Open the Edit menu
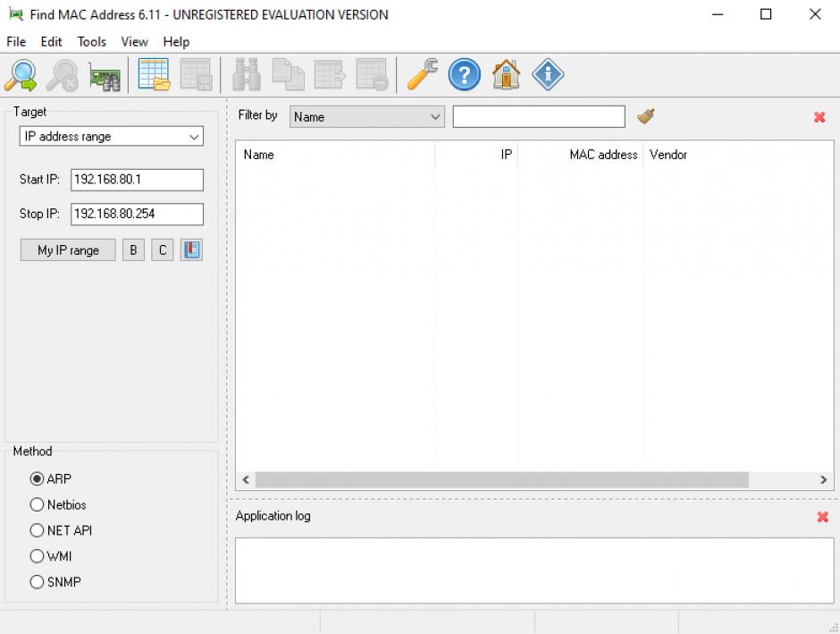 (52, 42)
